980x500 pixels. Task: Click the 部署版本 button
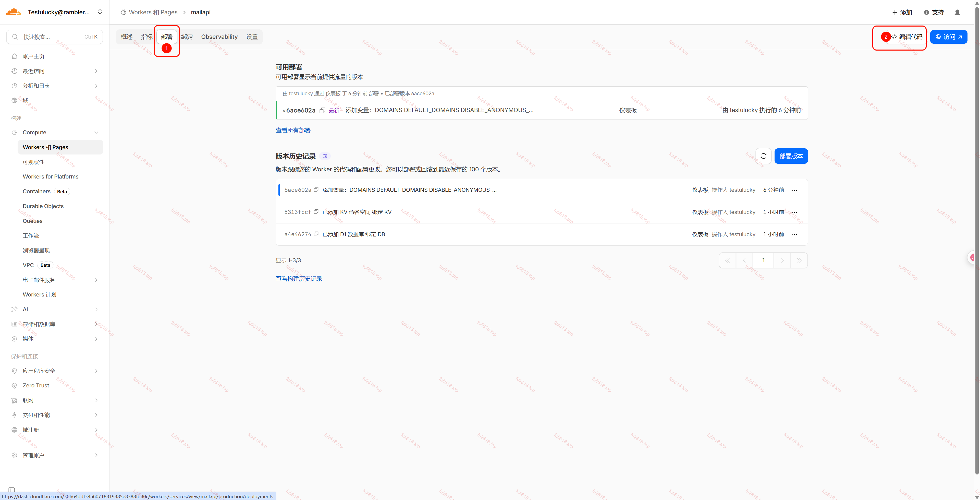point(791,156)
